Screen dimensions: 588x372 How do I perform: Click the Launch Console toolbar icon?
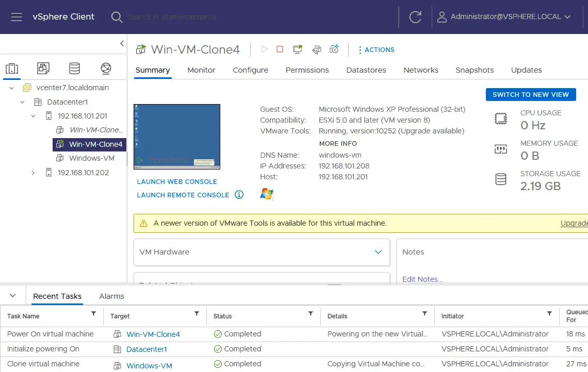(x=298, y=49)
